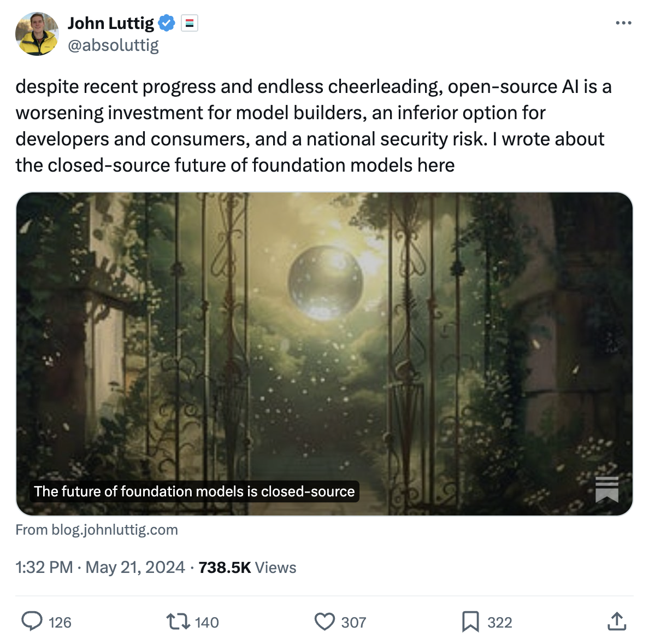Click the 1:32 PM May 21, 2024 timestamp
The image size is (649, 644).
(100, 567)
